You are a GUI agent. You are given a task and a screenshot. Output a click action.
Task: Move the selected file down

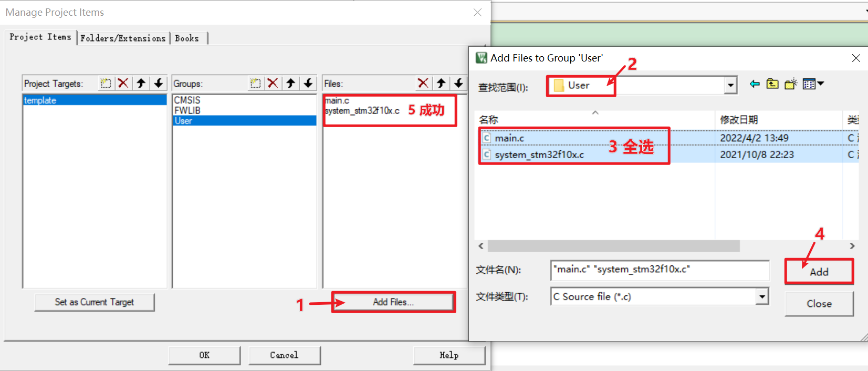(458, 83)
